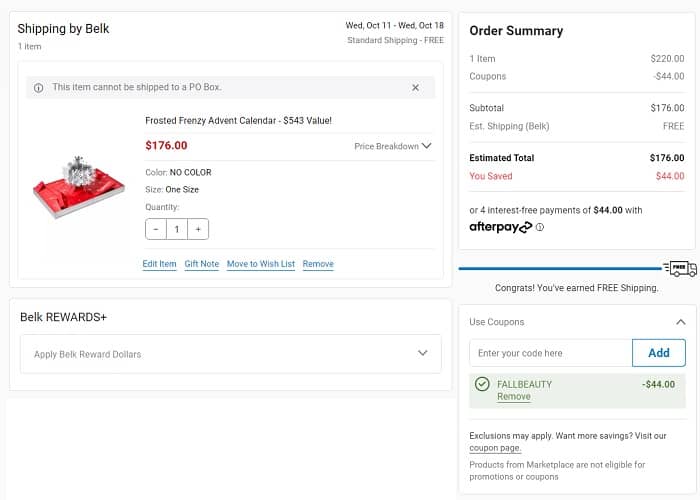Click the Afterpay info icon

click(540, 227)
